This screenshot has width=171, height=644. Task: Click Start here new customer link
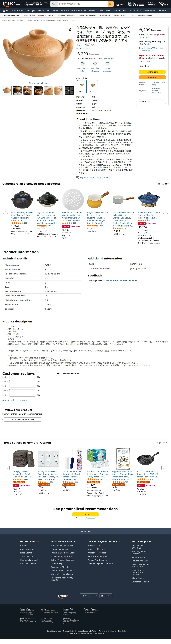[x=91, y=518]
